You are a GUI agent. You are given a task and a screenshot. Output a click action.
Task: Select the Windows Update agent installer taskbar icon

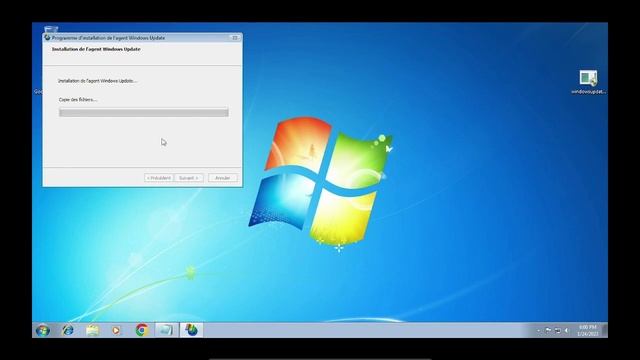[x=191, y=330]
